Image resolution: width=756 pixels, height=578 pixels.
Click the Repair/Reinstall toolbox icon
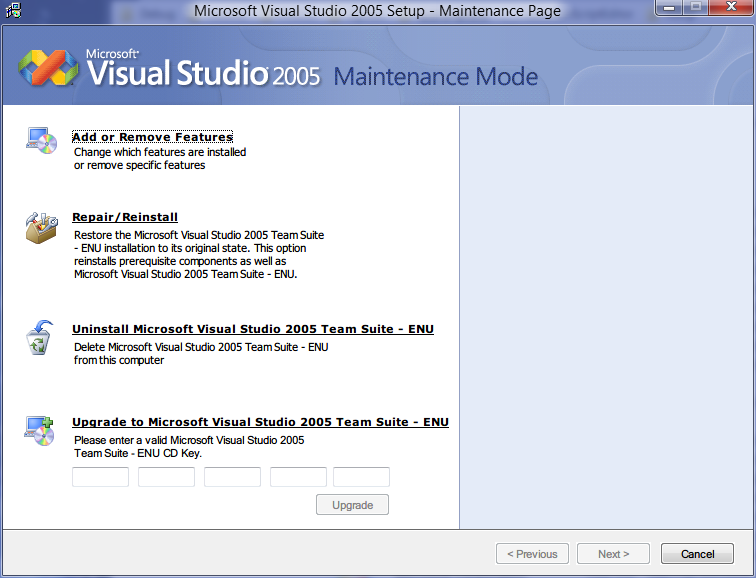tap(41, 227)
